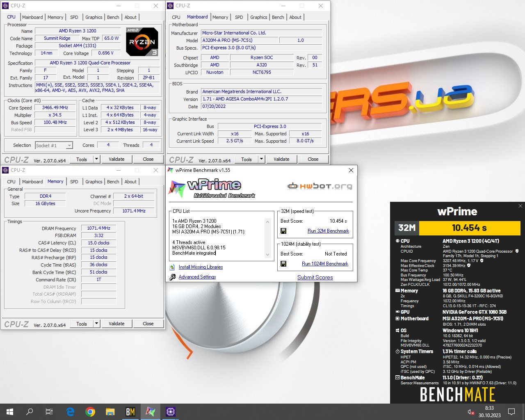This screenshot has width=525, height=420.
Task: Click the HWBOT.org logo in wPrime
Action: [x=320, y=186]
